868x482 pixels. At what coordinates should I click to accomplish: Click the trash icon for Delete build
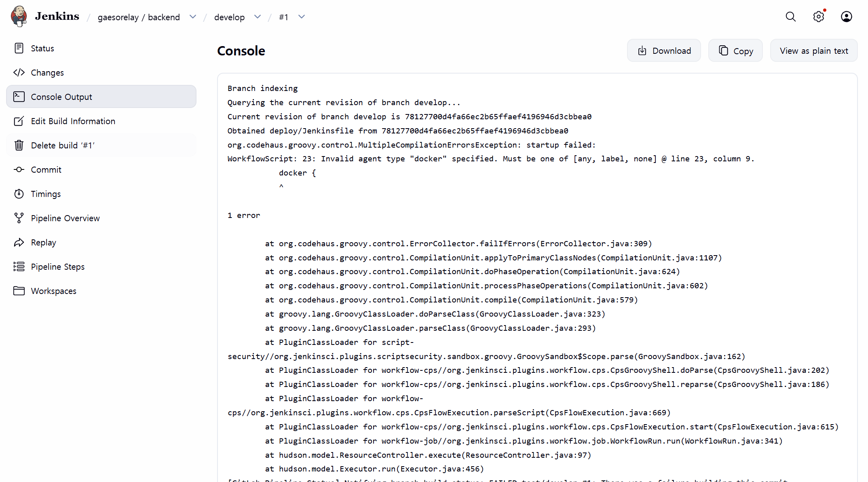click(19, 145)
